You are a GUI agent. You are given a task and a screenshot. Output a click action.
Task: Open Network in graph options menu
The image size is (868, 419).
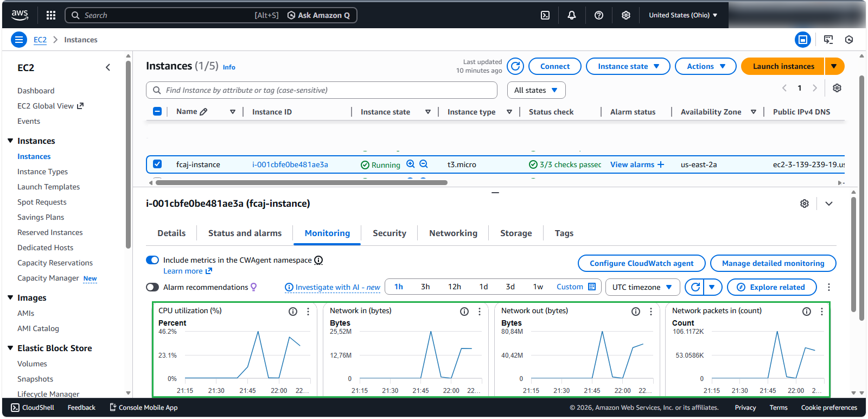click(480, 312)
